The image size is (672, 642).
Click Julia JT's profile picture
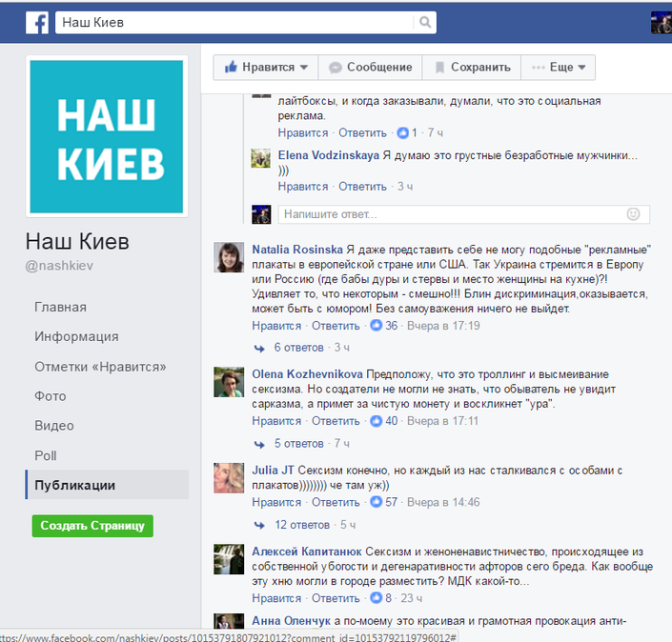tap(229, 478)
